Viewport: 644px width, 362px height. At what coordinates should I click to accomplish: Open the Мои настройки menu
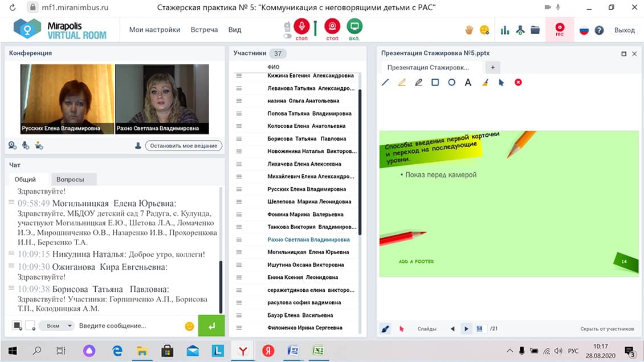pyautogui.click(x=154, y=30)
